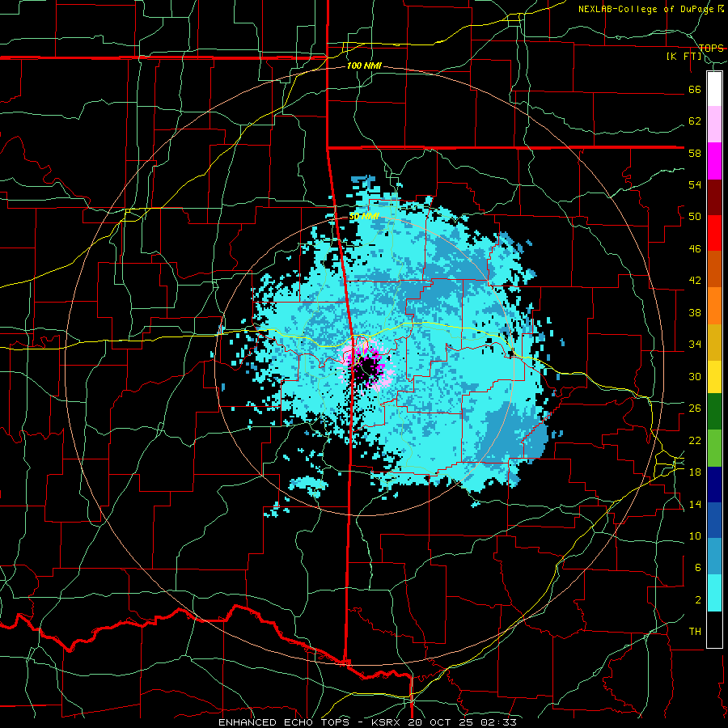Screen dimensions: 728x728
Task: Click the dark green 30 kft legend swatch
Action: [x=714, y=412]
